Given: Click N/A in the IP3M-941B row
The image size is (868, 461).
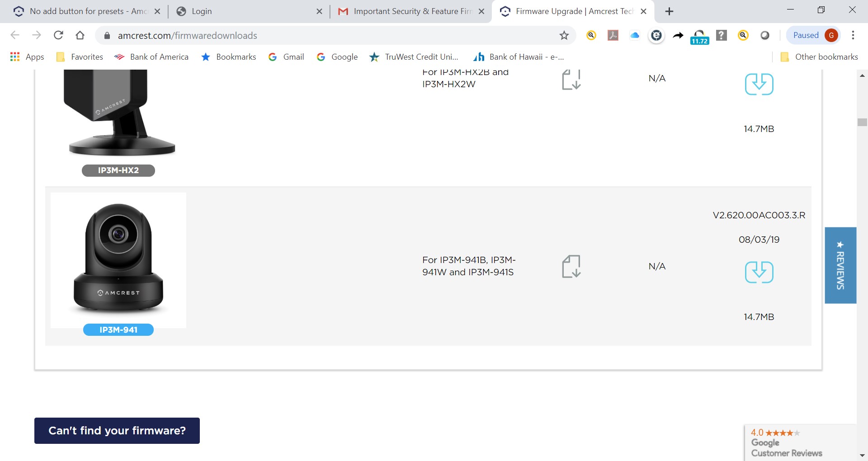Looking at the screenshot, I should pyautogui.click(x=657, y=266).
